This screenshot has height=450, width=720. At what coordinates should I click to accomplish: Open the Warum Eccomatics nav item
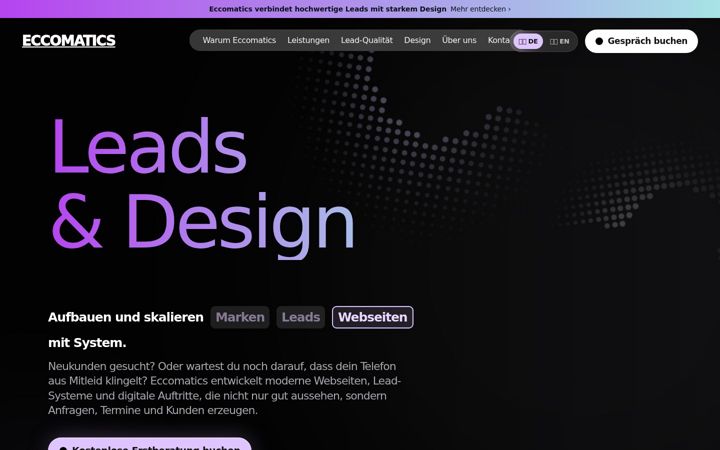point(239,40)
